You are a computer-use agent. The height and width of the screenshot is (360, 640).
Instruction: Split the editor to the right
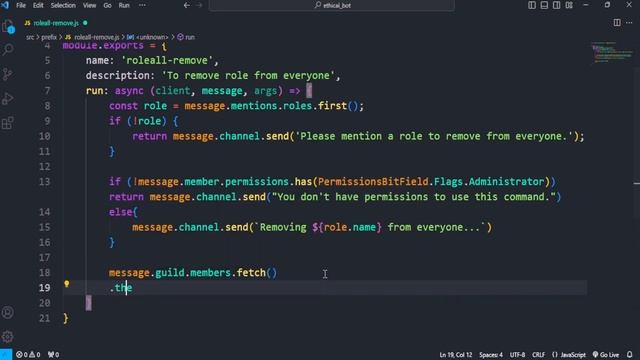click(x=617, y=23)
